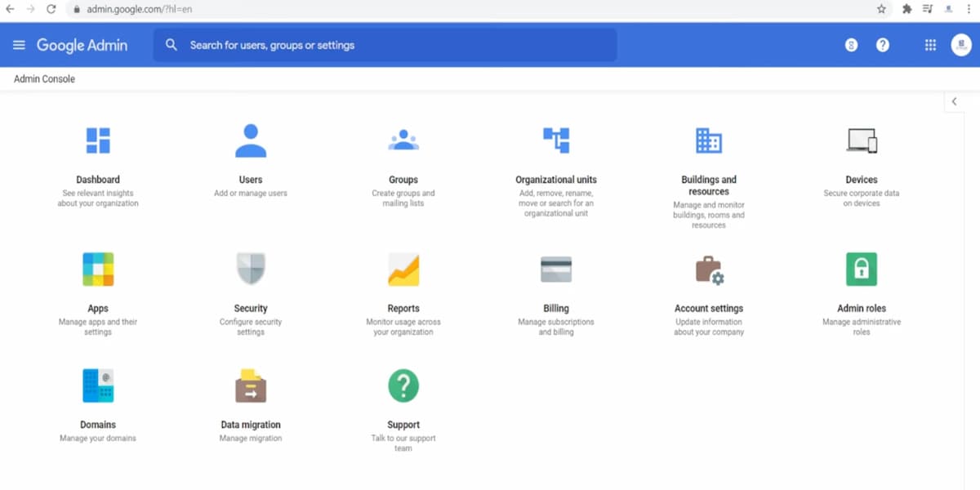Viewport: 980px width, 490px height.
Task: Open the Apps colorful grid icon
Action: [x=98, y=269]
